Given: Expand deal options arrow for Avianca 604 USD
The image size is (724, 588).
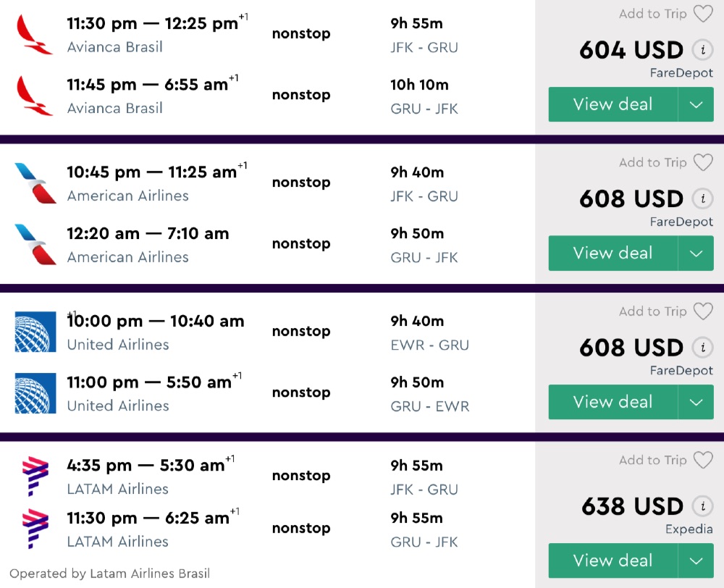Looking at the screenshot, I should click(x=696, y=104).
